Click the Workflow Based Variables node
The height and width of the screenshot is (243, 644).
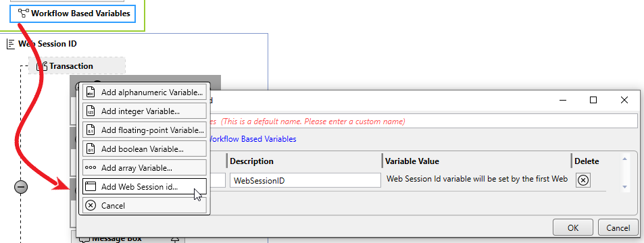click(x=73, y=13)
